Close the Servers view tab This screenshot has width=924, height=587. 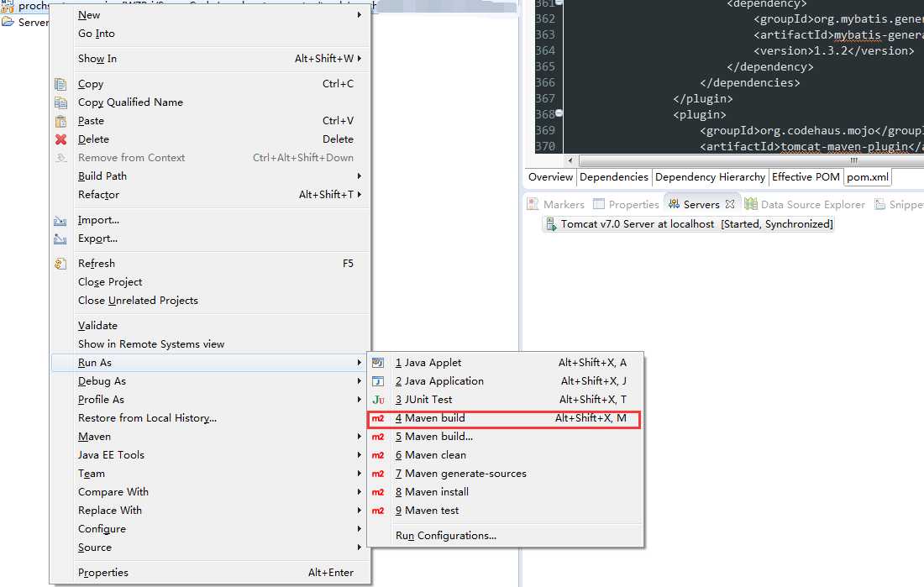point(729,204)
